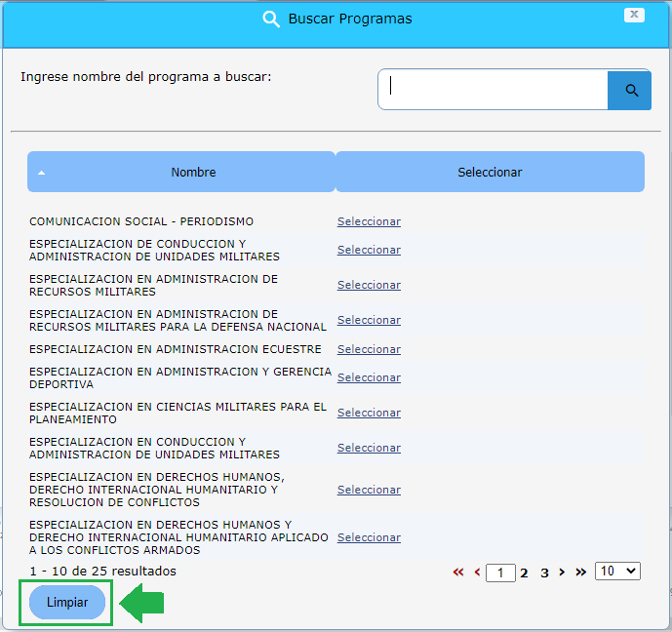Select Comunicacion Social - Periodismo program
Screen dimensions: 672x632
tap(369, 221)
